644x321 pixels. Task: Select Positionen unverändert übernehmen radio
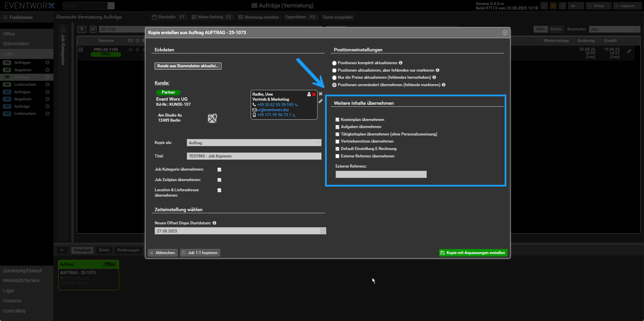pyautogui.click(x=334, y=85)
